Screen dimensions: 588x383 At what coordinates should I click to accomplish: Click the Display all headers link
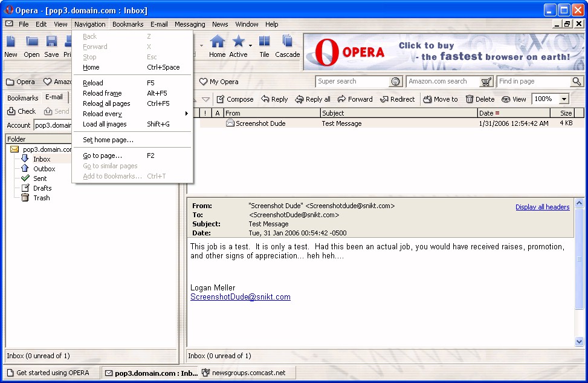[x=542, y=207]
